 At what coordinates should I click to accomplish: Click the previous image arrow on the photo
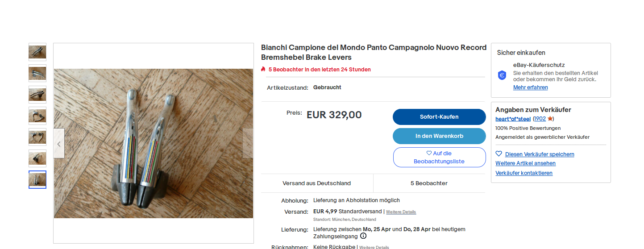(59, 144)
